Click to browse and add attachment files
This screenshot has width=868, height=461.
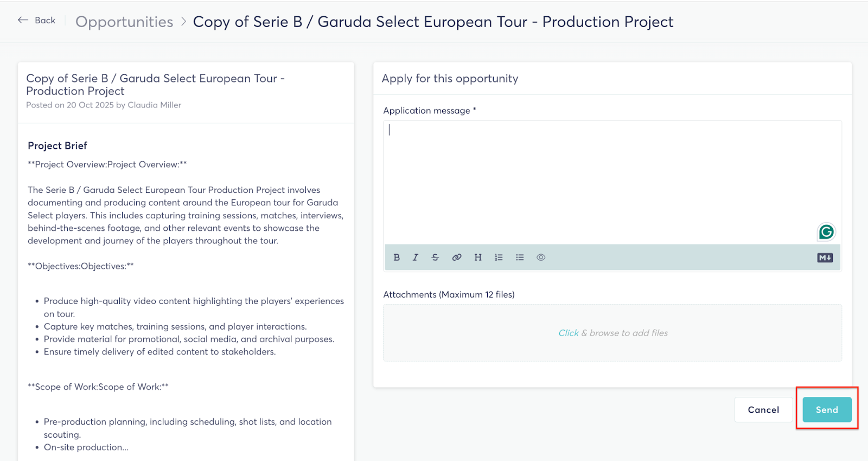[612, 333]
